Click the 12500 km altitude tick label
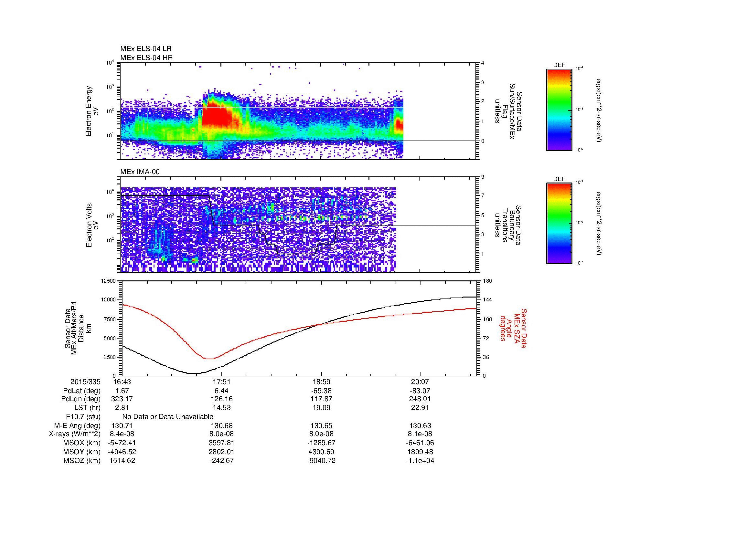This screenshot has height=534, width=756. click(x=108, y=281)
